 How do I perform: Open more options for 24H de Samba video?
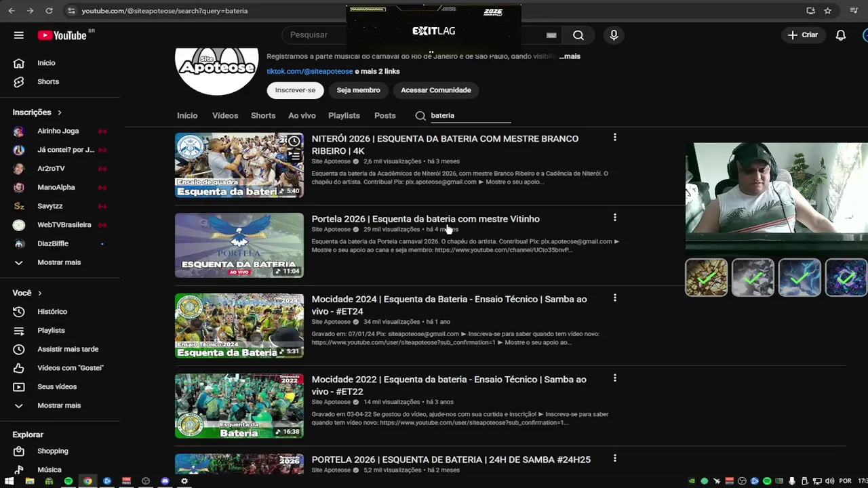615,459
